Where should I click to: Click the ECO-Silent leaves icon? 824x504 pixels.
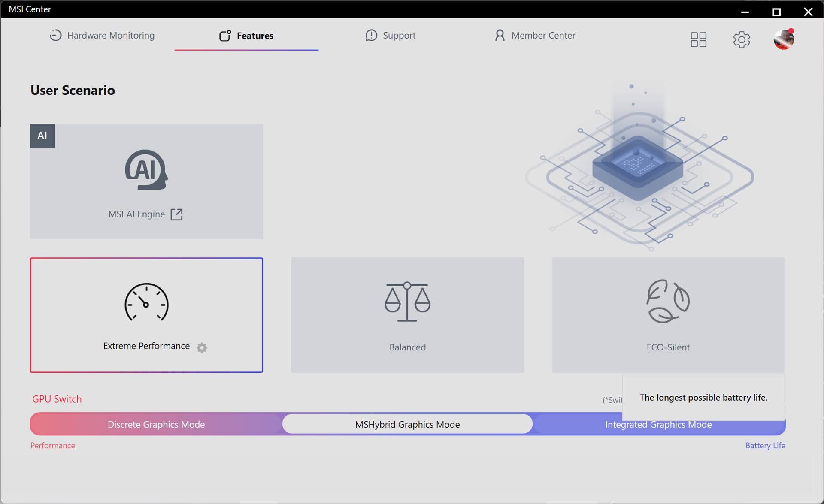[x=668, y=301]
